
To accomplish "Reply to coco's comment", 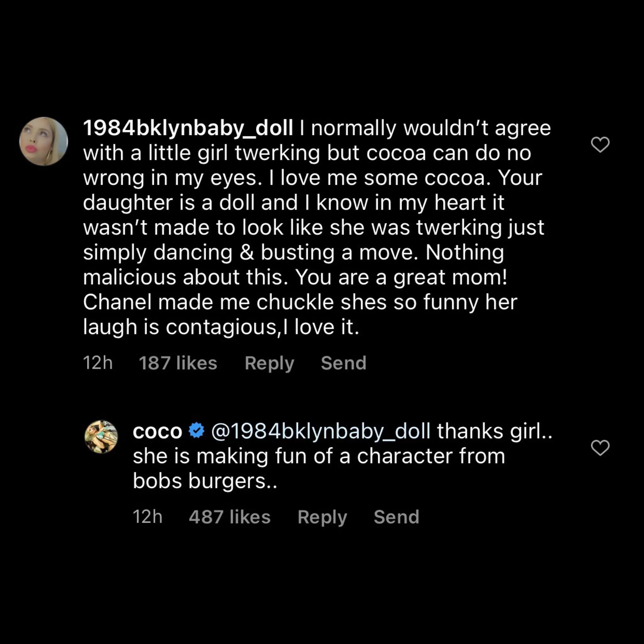I will click(322, 517).
